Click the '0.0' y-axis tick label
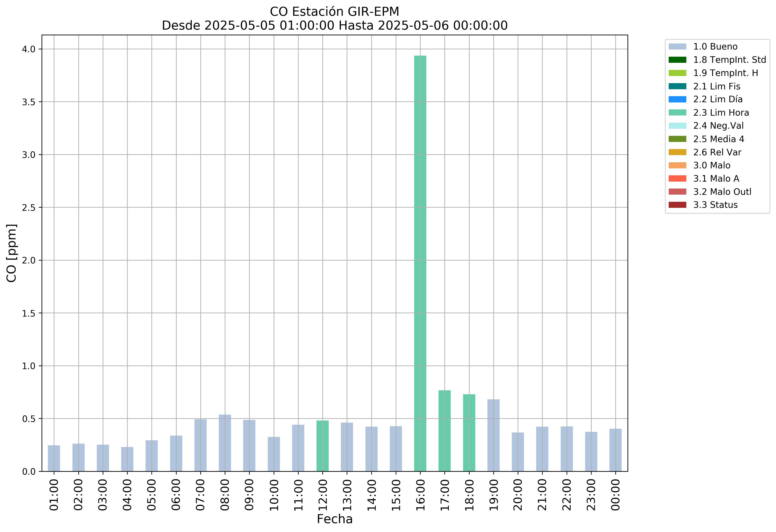 [28, 472]
